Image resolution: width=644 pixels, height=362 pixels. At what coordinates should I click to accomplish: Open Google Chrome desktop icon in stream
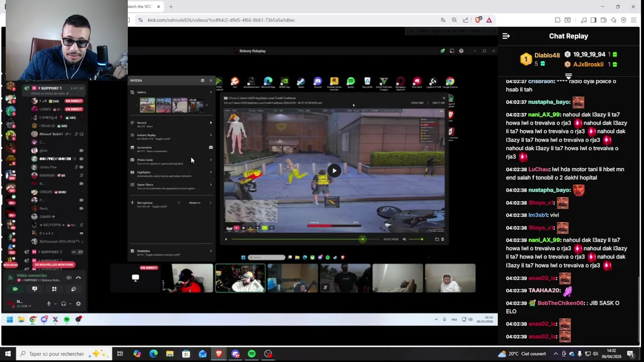click(x=450, y=82)
